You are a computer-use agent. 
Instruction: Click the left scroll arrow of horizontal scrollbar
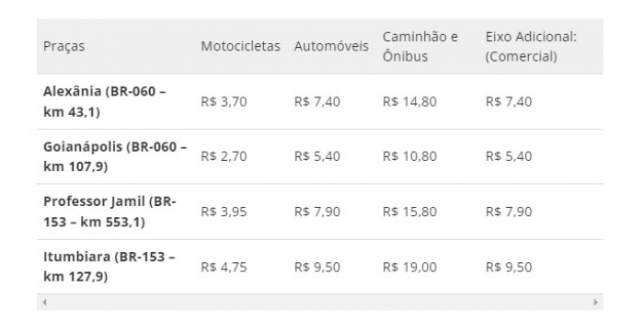pyautogui.click(x=44, y=302)
